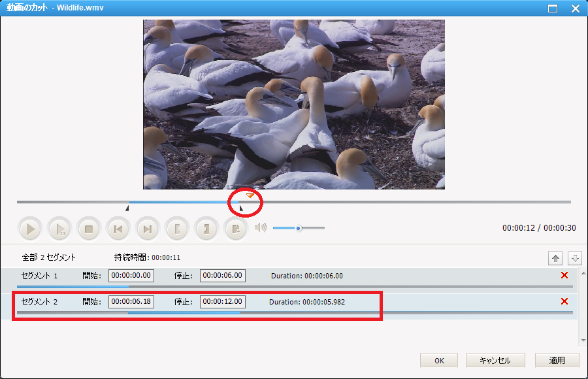Move segment up with arrow button
Screen dimensions: 588x379
pyautogui.click(x=555, y=258)
